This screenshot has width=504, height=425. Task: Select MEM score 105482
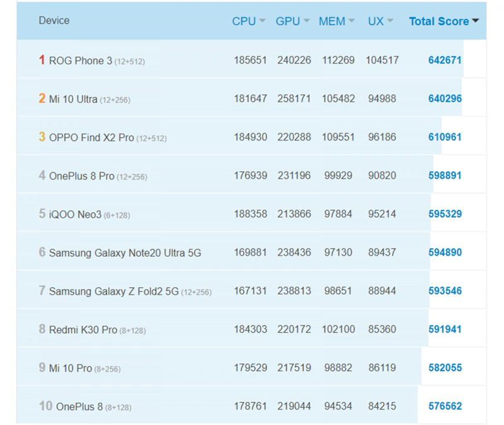pyautogui.click(x=338, y=99)
